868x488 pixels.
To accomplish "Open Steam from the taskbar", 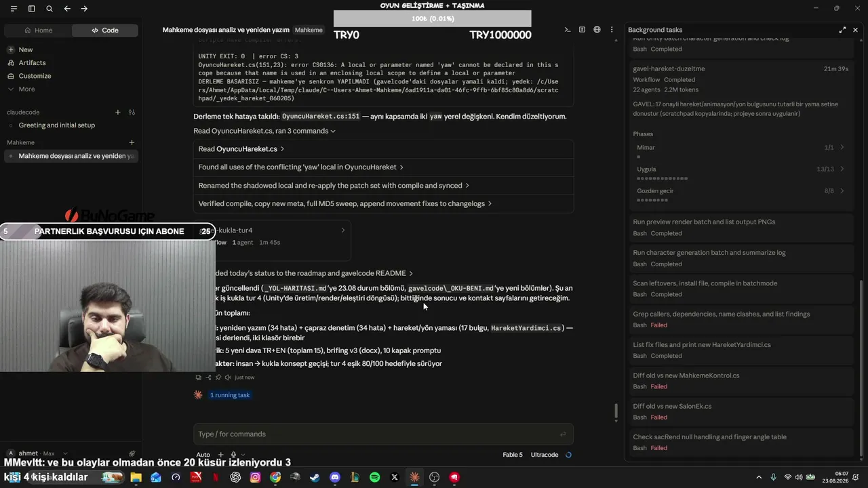I will coord(315,477).
